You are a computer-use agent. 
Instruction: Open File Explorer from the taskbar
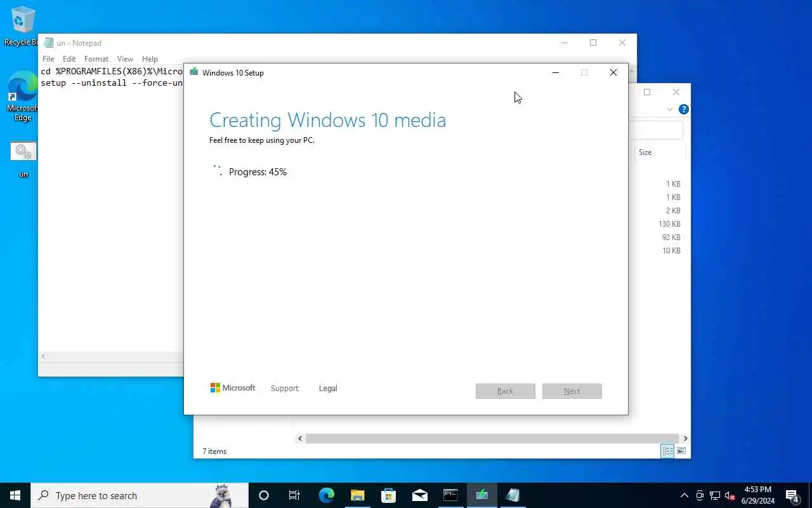[x=357, y=495]
